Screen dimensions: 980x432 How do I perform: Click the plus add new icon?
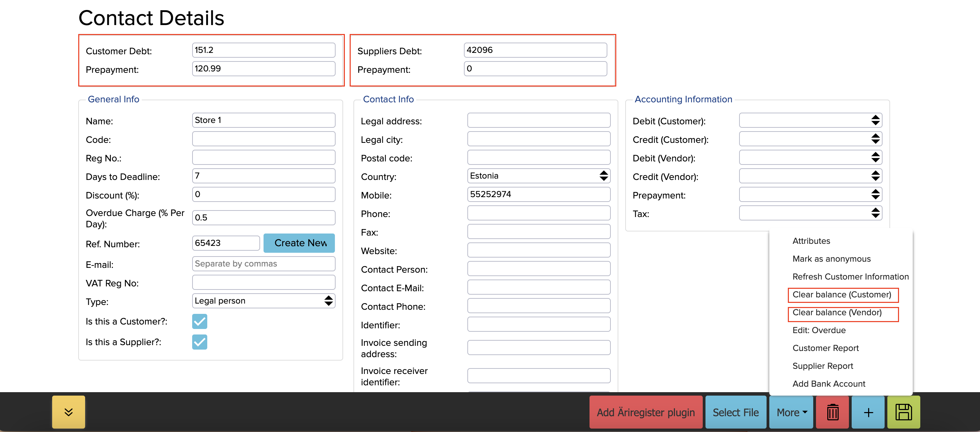click(x=868, y=412)
